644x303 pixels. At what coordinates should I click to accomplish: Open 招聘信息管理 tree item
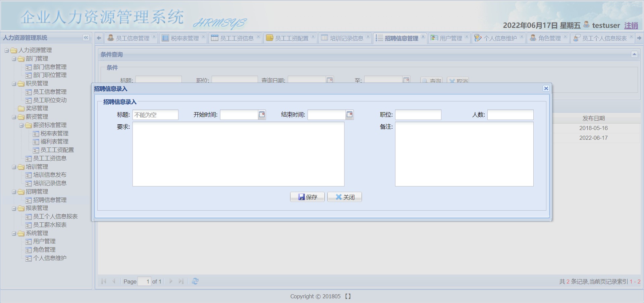[x=50, y=200]
